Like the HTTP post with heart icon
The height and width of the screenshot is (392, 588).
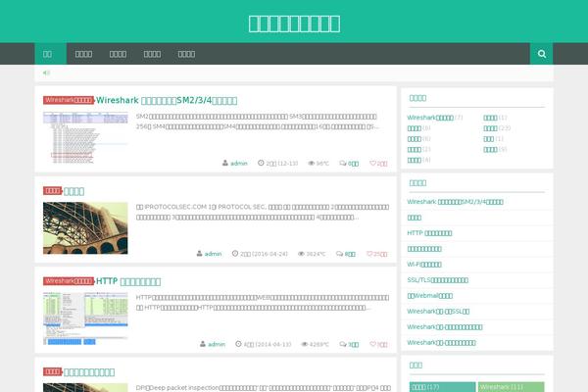pos(372,344)
